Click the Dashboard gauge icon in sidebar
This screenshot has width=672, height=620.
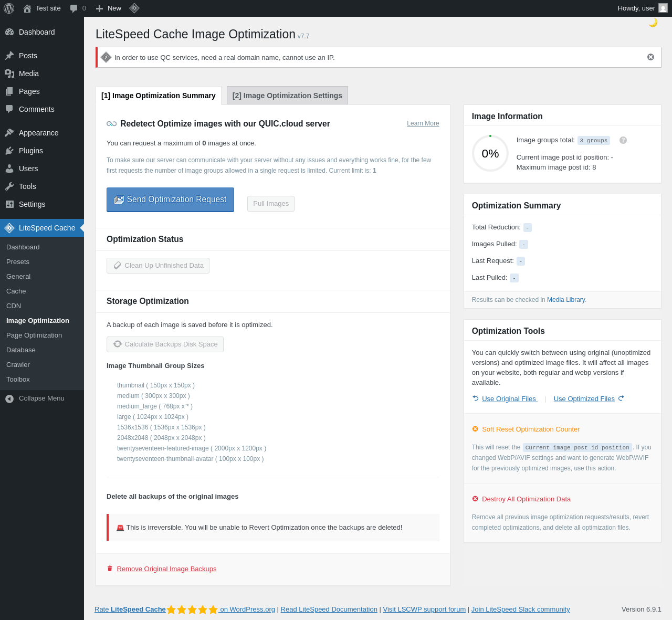[x=9, y=32]
